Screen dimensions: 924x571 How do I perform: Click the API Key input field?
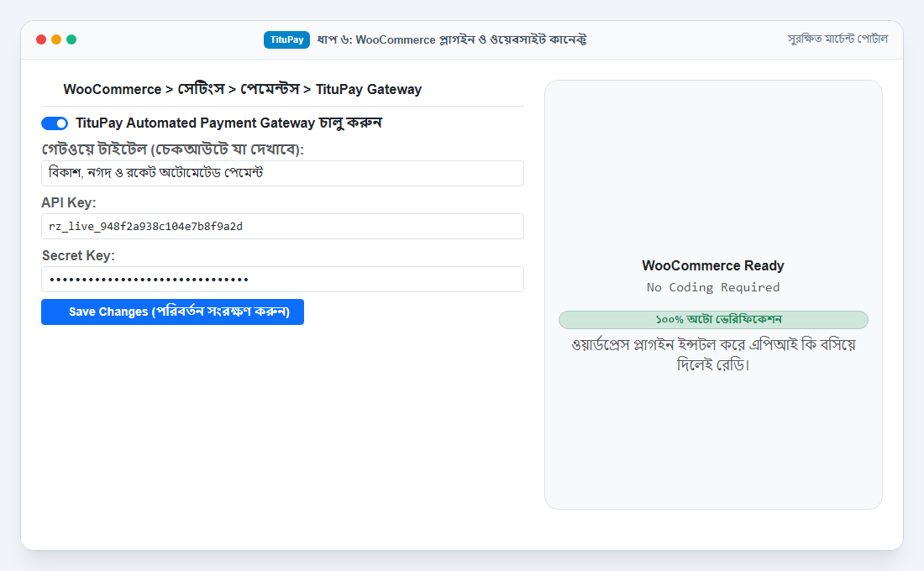(x=282, y=226)
